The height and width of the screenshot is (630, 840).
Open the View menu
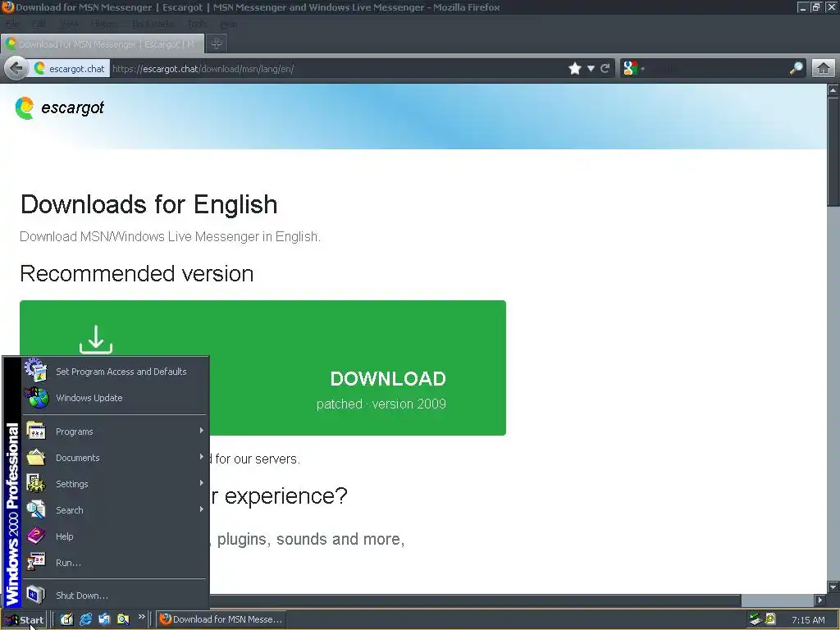(x=69, y=24)
